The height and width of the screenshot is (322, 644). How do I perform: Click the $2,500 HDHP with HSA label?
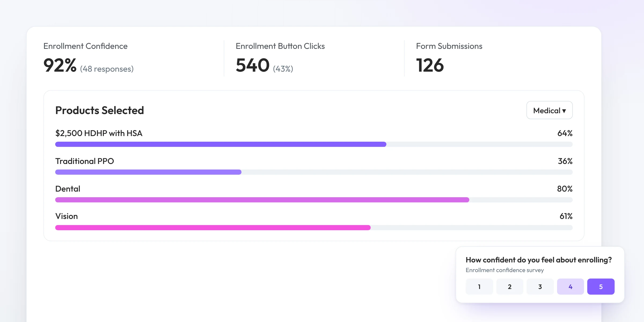coord(99,133)
